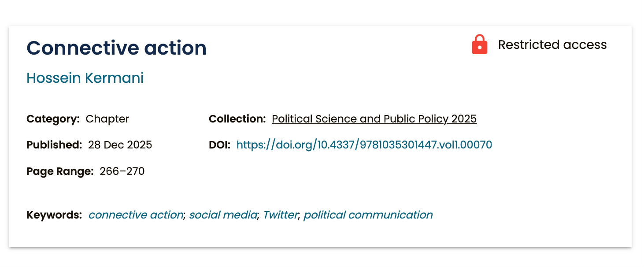
Task: Click the red padlock icon
Action: pos(479,44)
